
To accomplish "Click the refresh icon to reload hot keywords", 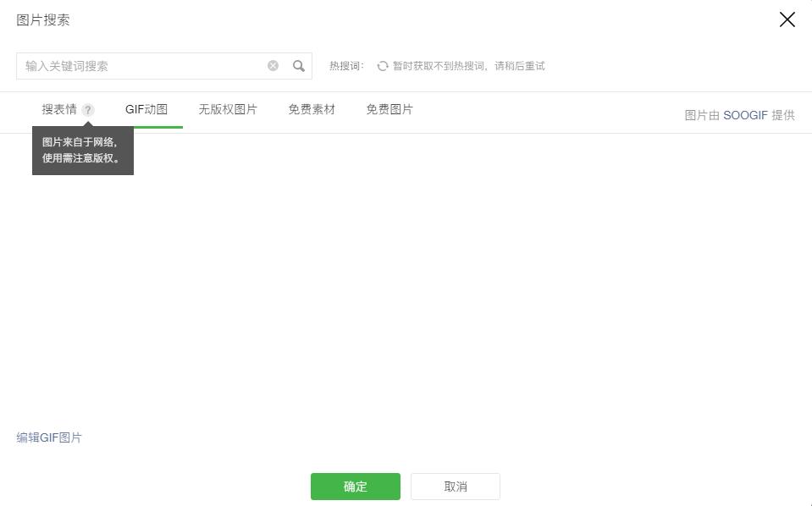I will click(383, 65).
